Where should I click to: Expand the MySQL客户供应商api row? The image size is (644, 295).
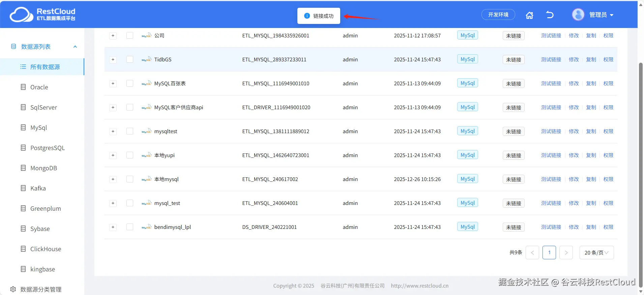[113, 107]
